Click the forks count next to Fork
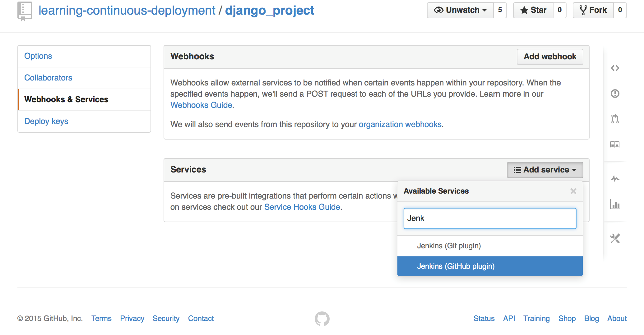The width and height of the screenshot is (644, 335). click(620, 10)
